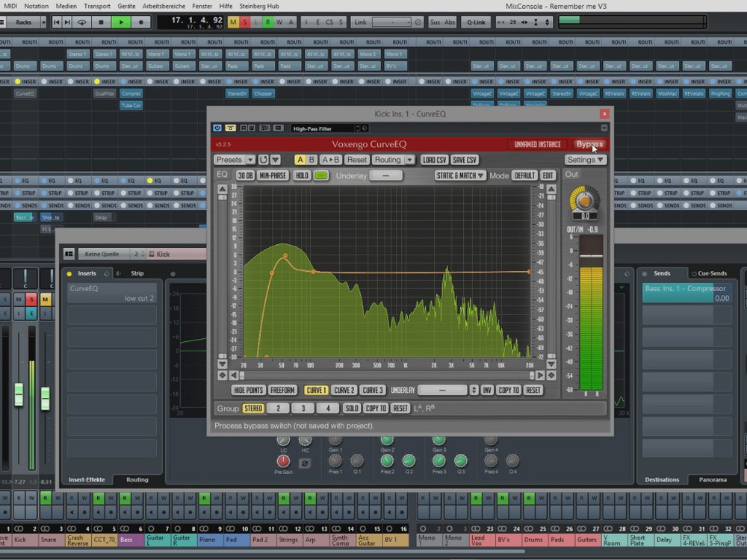This screenshot has width=747, height=560.
Task: Click the right arrow of frequency scrollbar
Action: point(540,376)
